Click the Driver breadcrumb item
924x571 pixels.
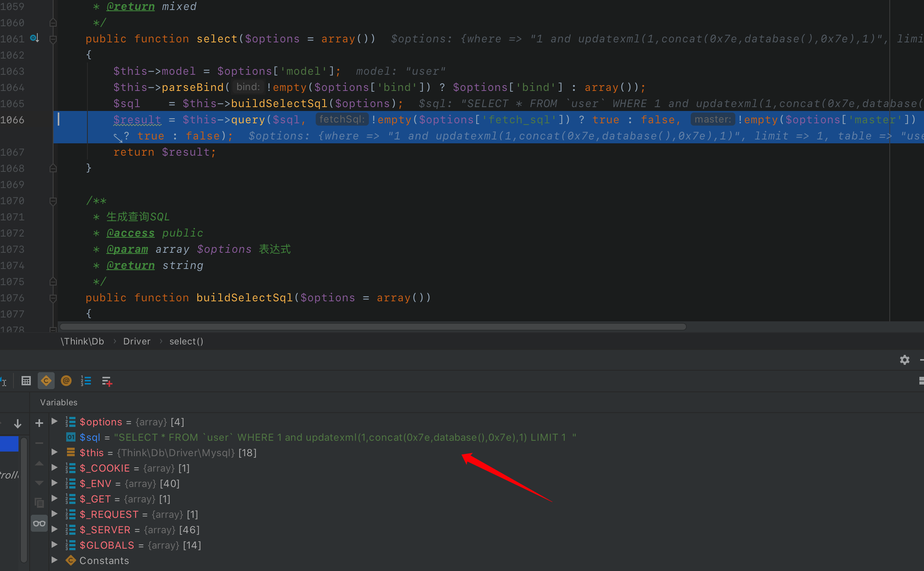pyautogui.click(x=137, y=341)
